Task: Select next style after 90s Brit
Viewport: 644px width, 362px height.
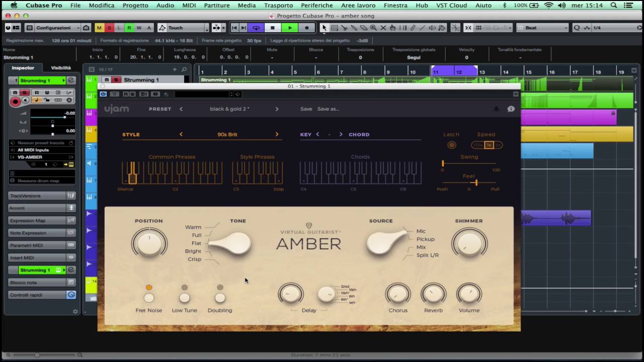Action: 277,134
